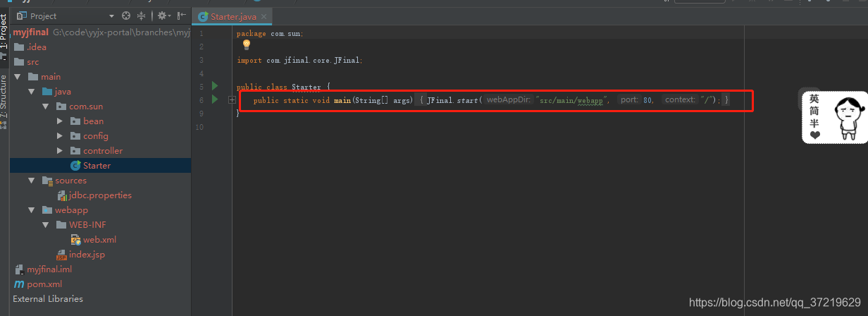Click the controller package icon
Viewport: 868px width, 316px height.
[75, 150]
